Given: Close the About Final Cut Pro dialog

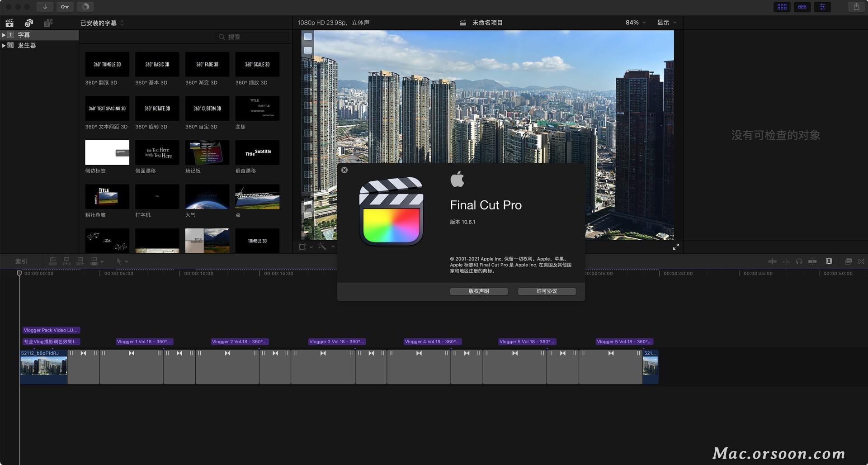Looking at the screenshot, I should (x=344, y=170).
